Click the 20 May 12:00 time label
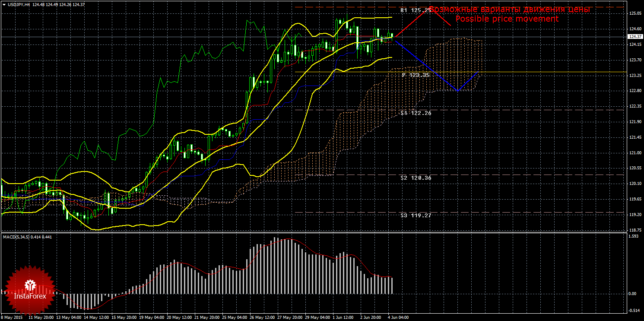Screen dimensions: 644x321 click(x=178, y=318)
